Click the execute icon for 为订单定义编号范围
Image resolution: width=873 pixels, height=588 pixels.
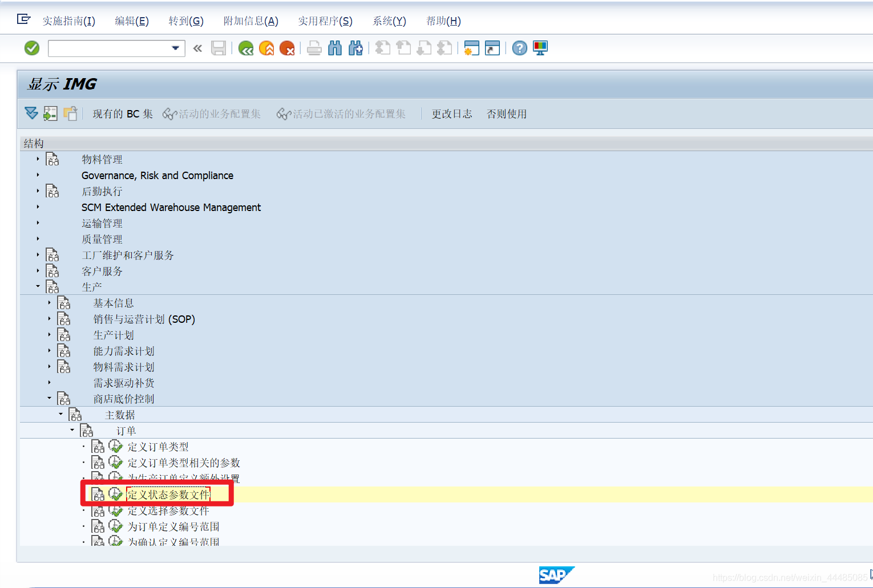116,526
